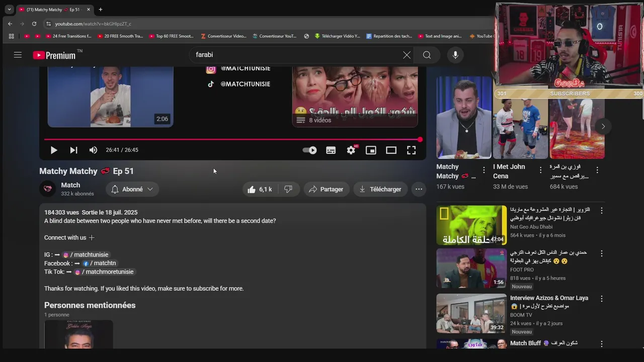Open the tab search dropdown arrow

(9, 10)
